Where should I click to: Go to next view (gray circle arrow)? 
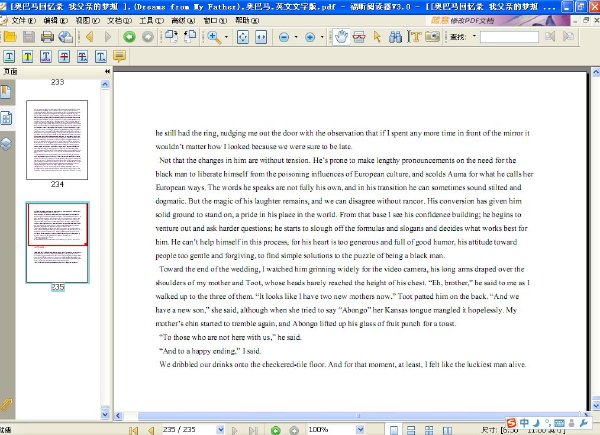click(x=148, y=37)
